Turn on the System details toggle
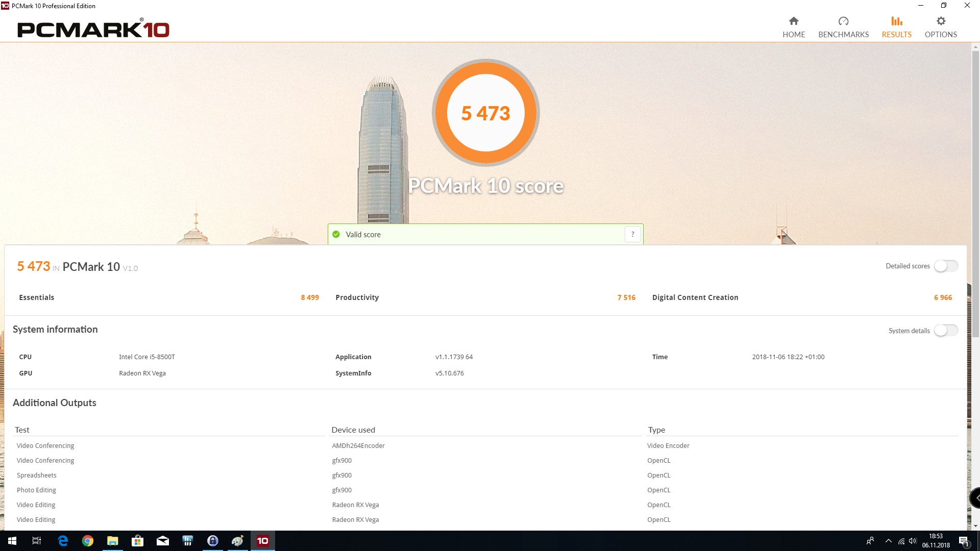Viewport: 980px width, 551px height. (x=945, y=331)
